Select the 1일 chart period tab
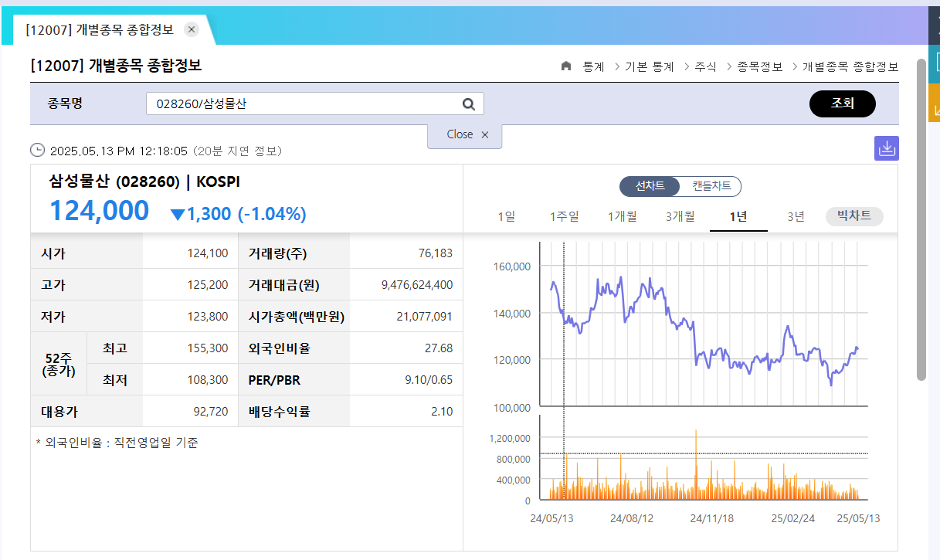 (506, 216)
